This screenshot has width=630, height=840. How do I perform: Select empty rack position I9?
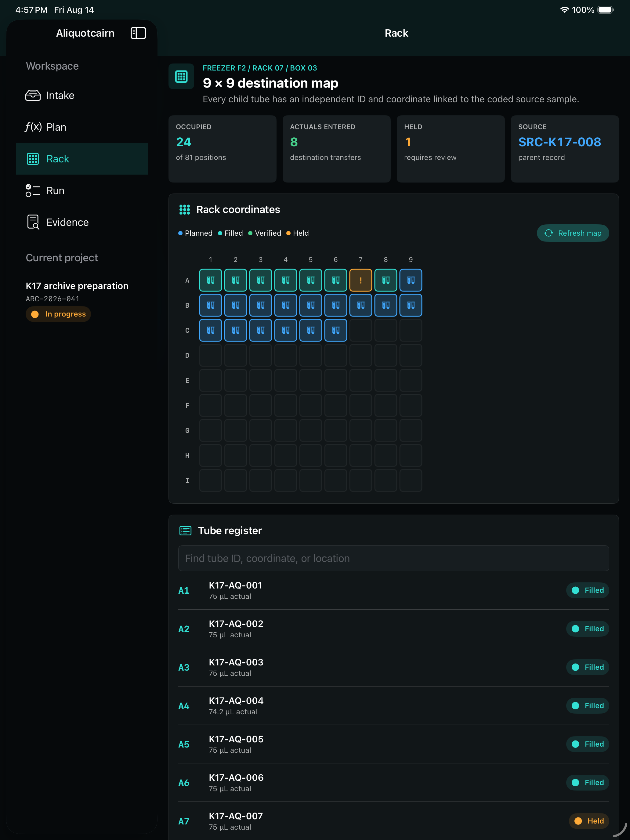[x=411, y=480]
